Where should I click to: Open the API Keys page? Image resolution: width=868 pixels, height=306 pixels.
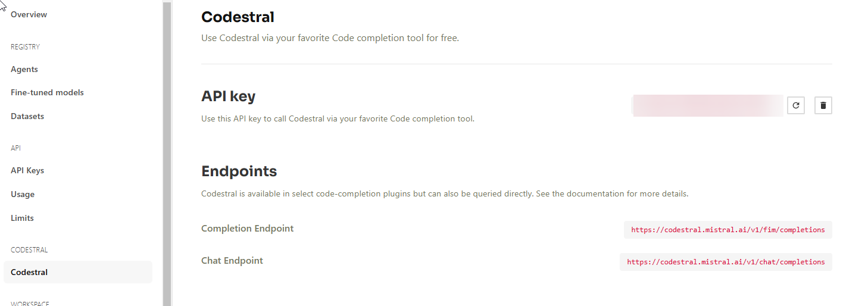[27, 170]
